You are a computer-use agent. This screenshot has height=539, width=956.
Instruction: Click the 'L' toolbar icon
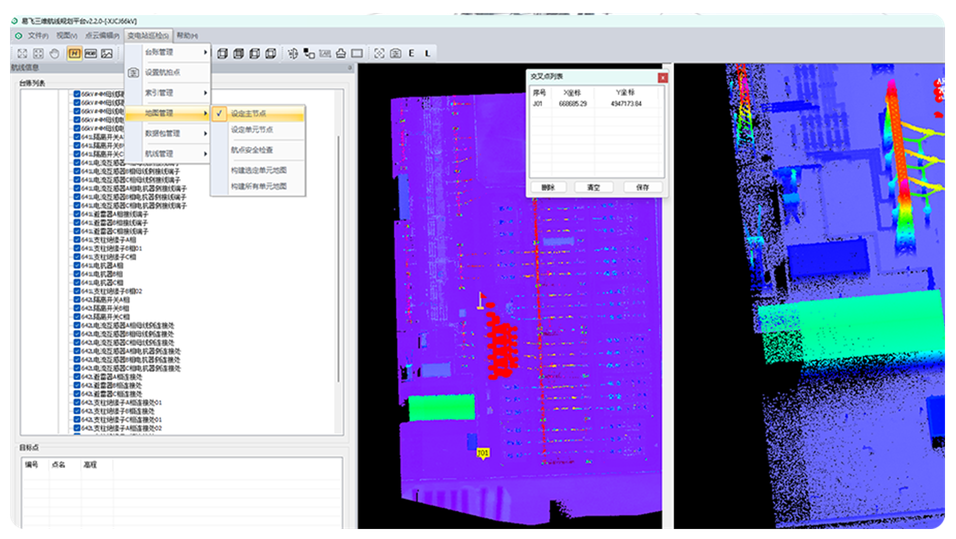pyautogui.click(x=427, y=53)
